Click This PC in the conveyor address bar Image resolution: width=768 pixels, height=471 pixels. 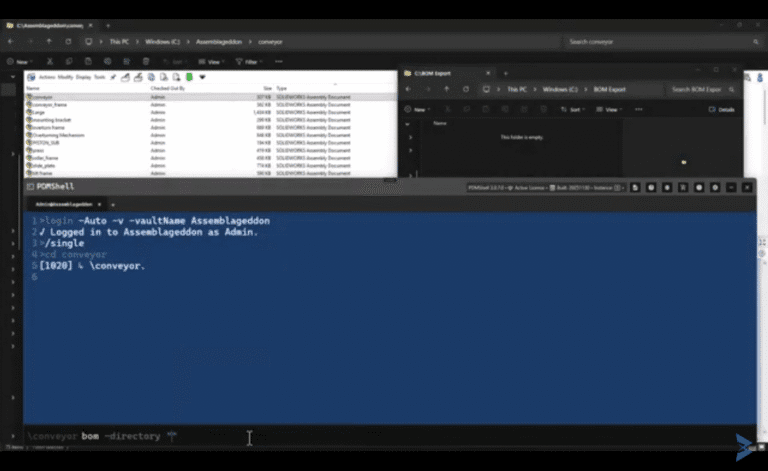(x=119, y=42)
